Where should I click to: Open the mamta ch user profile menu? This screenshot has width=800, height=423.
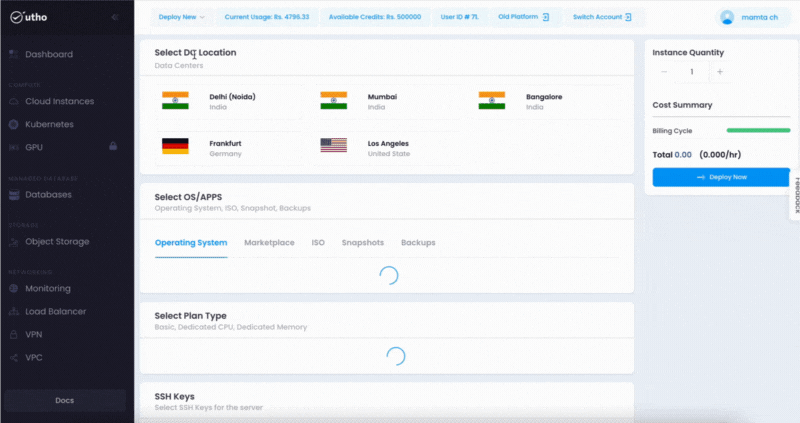coord(754,17)
